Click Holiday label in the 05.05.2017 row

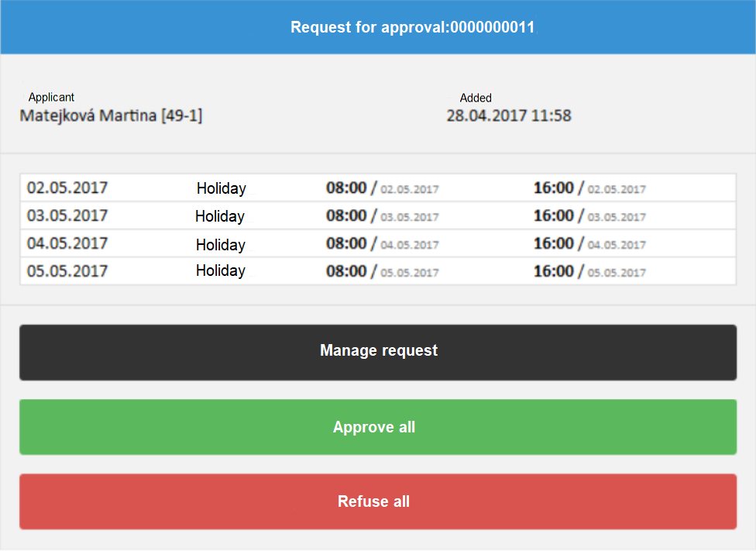[221, 271]
